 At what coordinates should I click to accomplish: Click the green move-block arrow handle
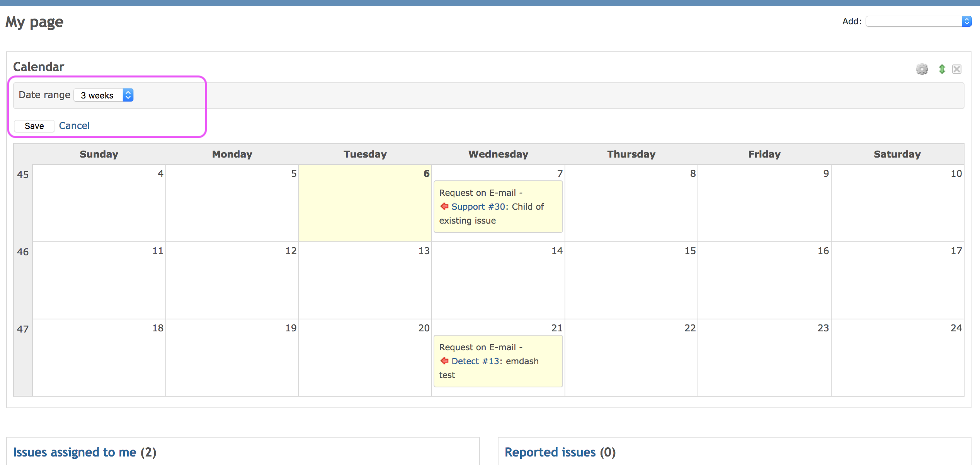click(x=942, y=69)
